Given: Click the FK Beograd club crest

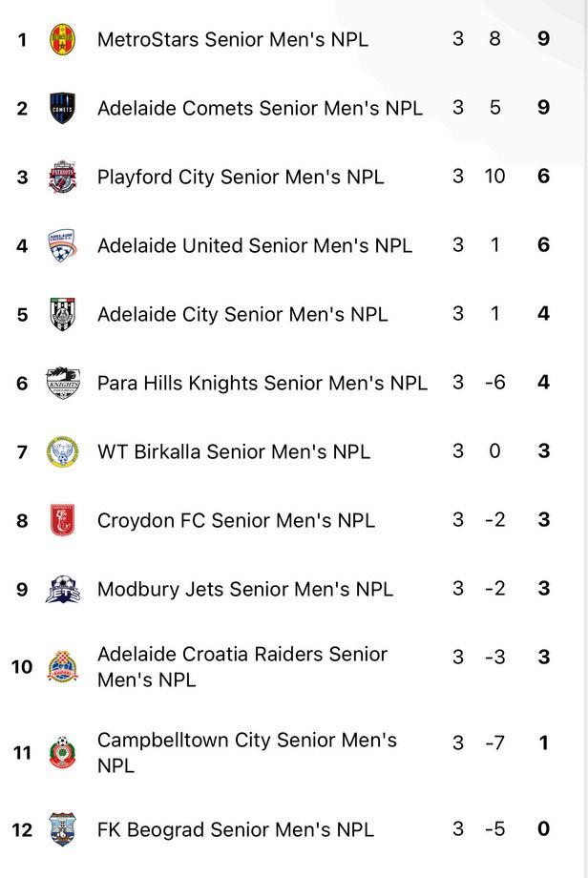Looking at the screenshot, I should coord(62,829).
